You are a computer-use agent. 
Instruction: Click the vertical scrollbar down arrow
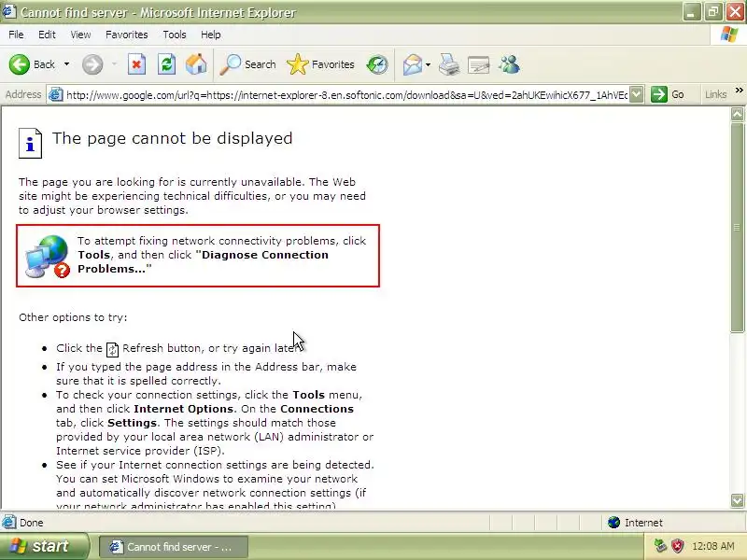[737, 500]
